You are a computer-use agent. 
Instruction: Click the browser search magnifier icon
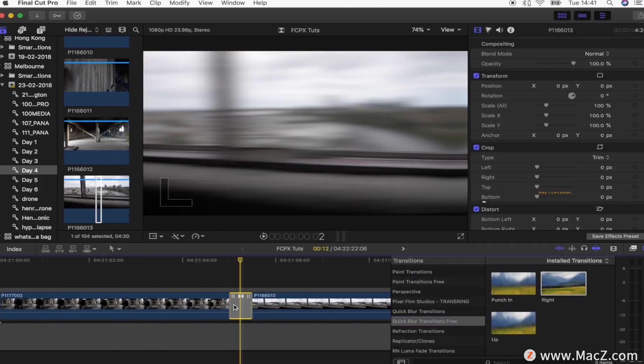click(x=136, y=30)
